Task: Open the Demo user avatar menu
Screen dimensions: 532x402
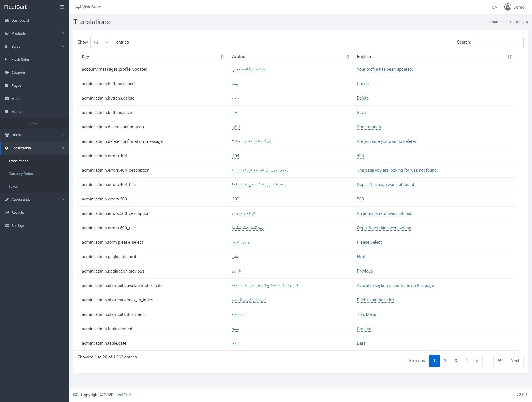Action: 508,7
